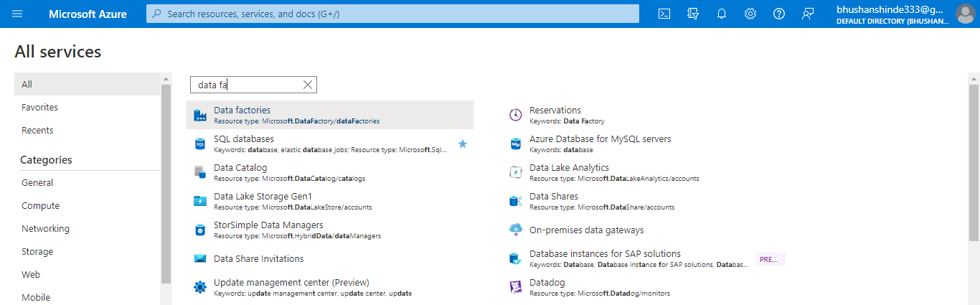Click the user account avatar
The width and height of the screenshot is (980, 305).
966,14
